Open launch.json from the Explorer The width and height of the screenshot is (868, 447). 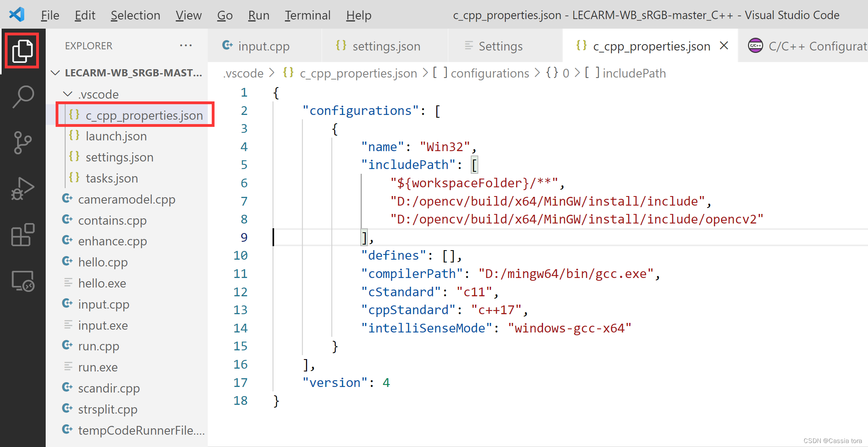[116, 136]
